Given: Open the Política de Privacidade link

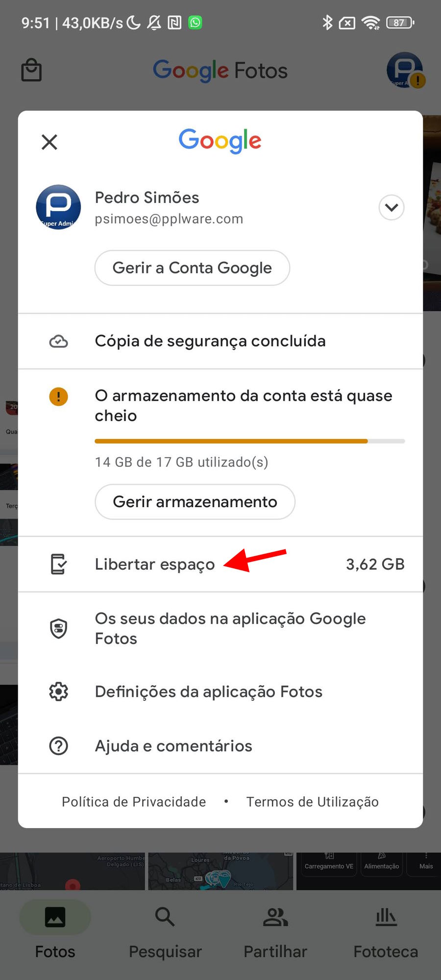Looking at the screenshot, I should coord(134,802).
